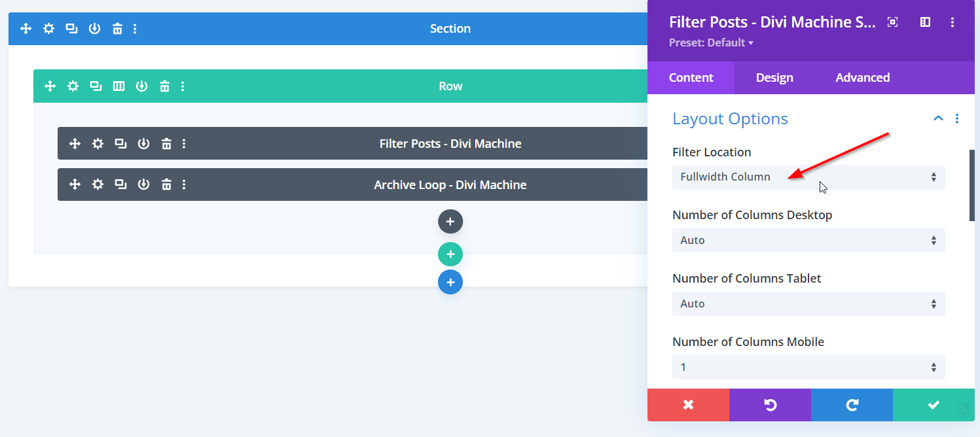The image size is (980, 437).
Task: Open the Preset: Default selector
Action: pos(711,43)
